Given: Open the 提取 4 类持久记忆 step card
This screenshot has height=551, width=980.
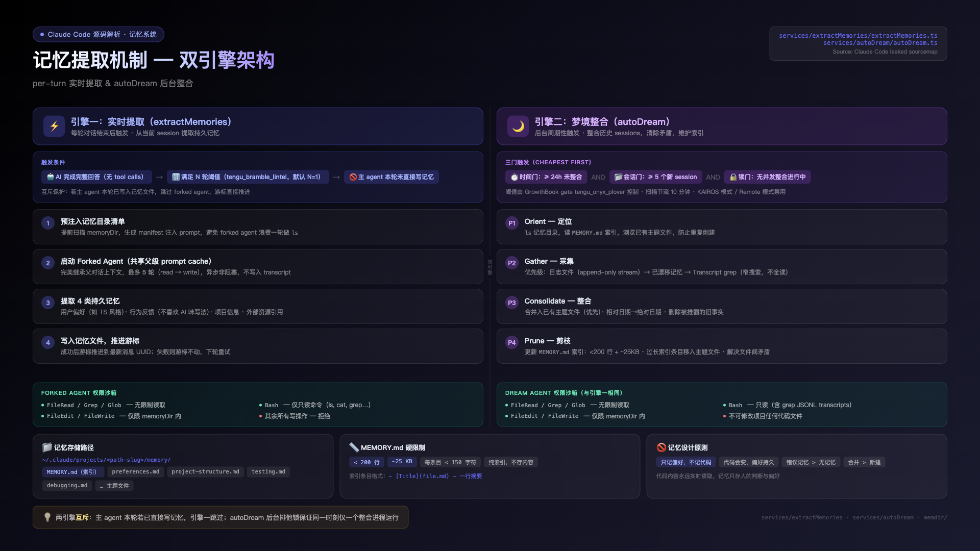Looking at the screenshot, I should tap(258, 306).
